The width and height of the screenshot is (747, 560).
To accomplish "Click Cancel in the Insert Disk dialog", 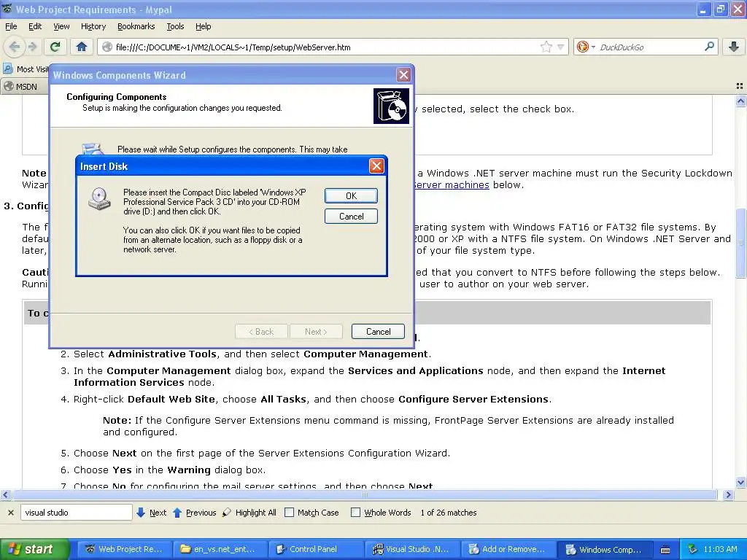I will [351, 216].
